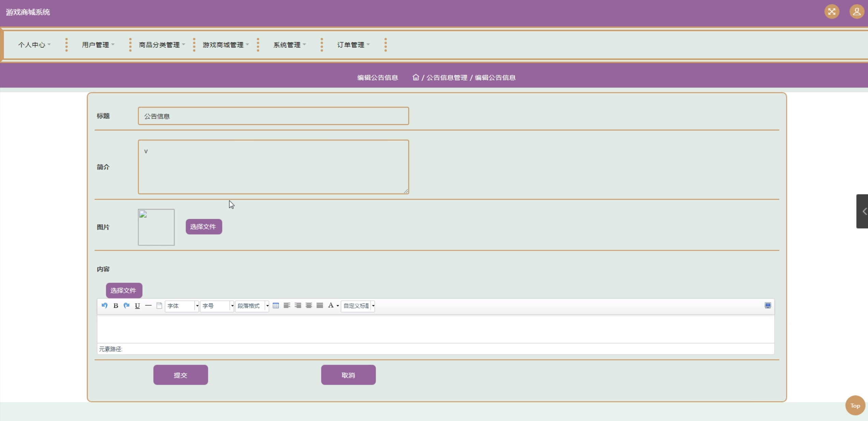
Task: Open the 字号 font size dropdown
Action: [217, 306]
